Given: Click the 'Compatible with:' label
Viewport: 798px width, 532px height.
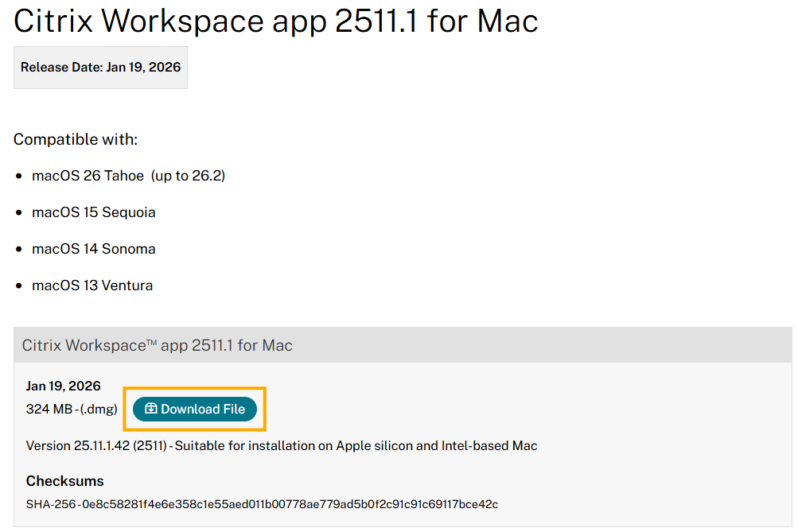Looking at the screenshot, I should (x=76, y=140).
